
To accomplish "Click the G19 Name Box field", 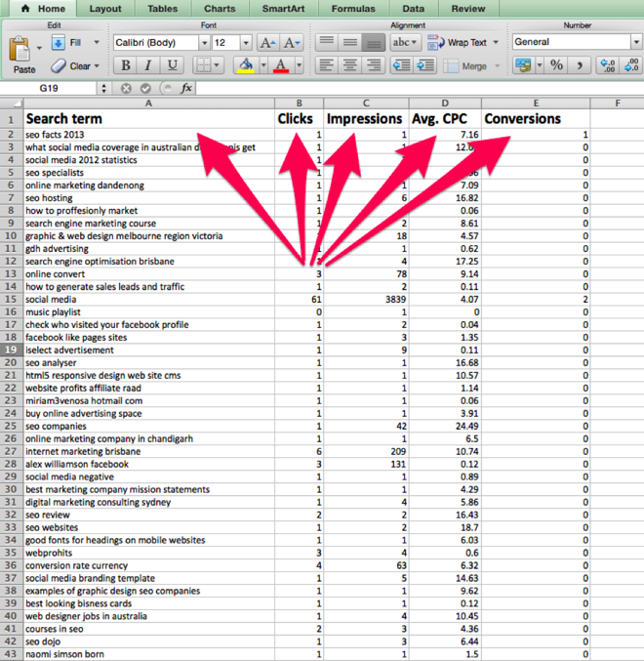I will pos(49,88).
